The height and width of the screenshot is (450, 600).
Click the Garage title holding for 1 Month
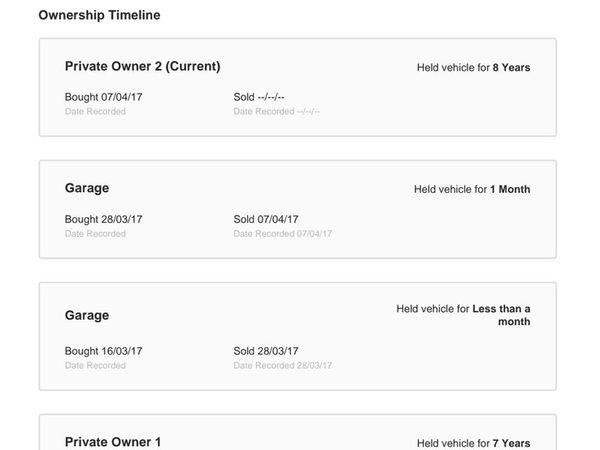click(x=87, y=188)
